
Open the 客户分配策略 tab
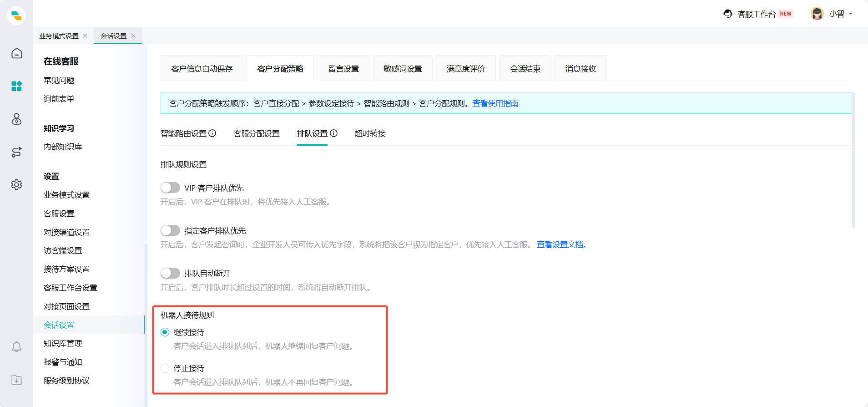pyautogui.click(x=280, y=68)
